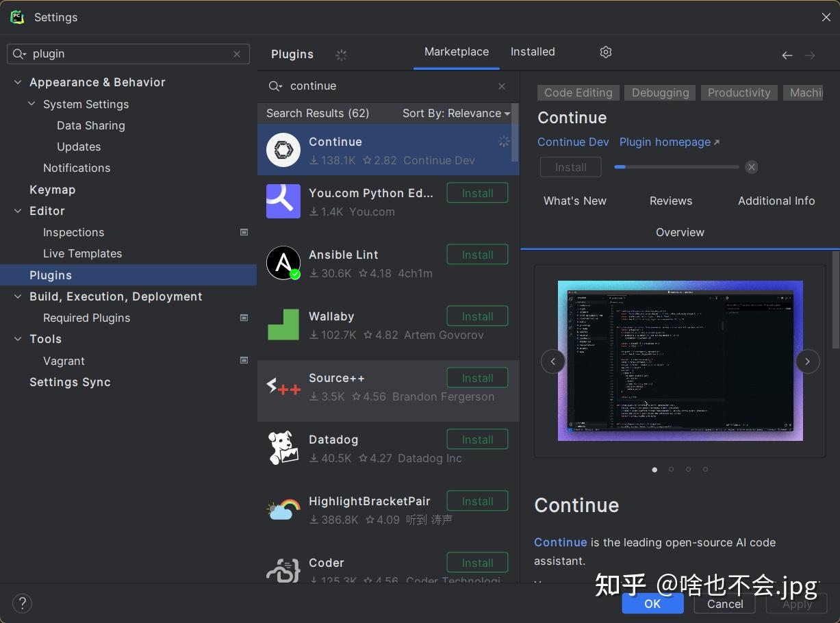The height and width of the screenshot is (623, 840).
Task: Select the Wallaby plugin icon
Action: coord(283,325)
